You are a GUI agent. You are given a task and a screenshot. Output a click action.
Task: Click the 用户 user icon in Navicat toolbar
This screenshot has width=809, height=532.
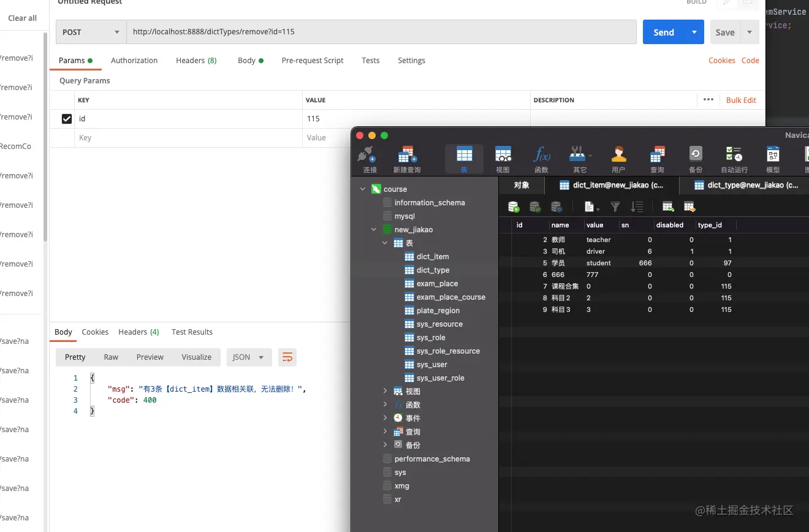pyautogui.click(x=618, y=159)
